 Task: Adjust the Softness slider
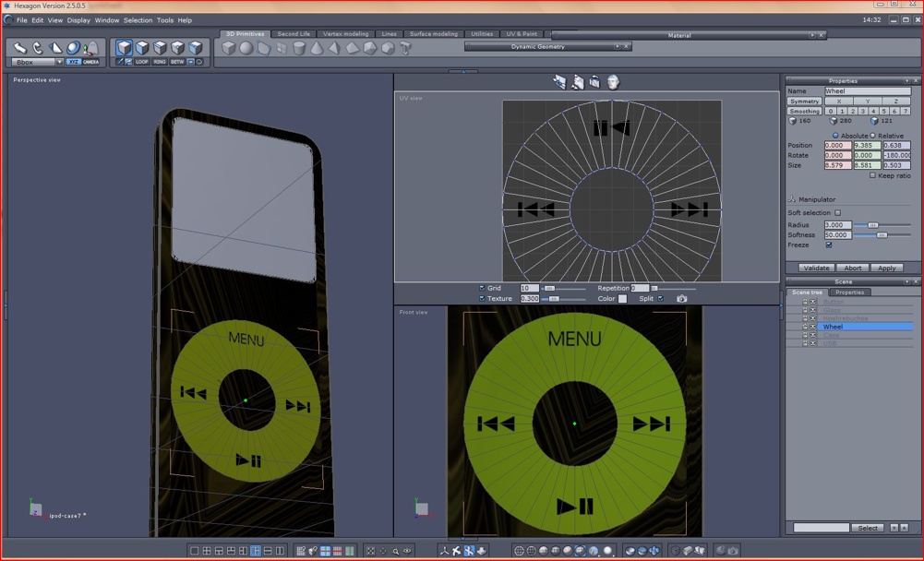coord(882,235)
